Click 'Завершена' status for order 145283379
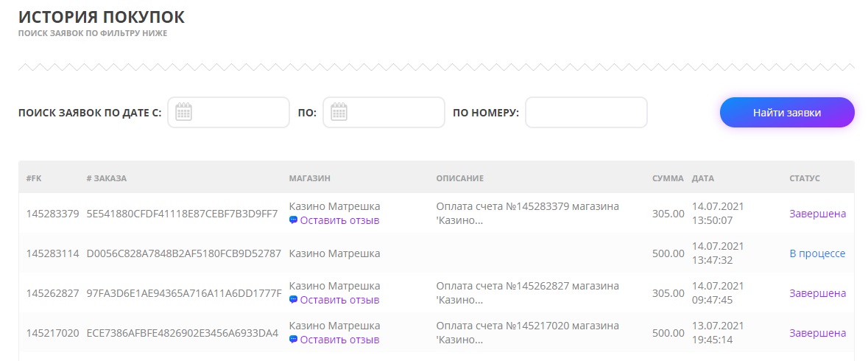 [x=817, y=214]
